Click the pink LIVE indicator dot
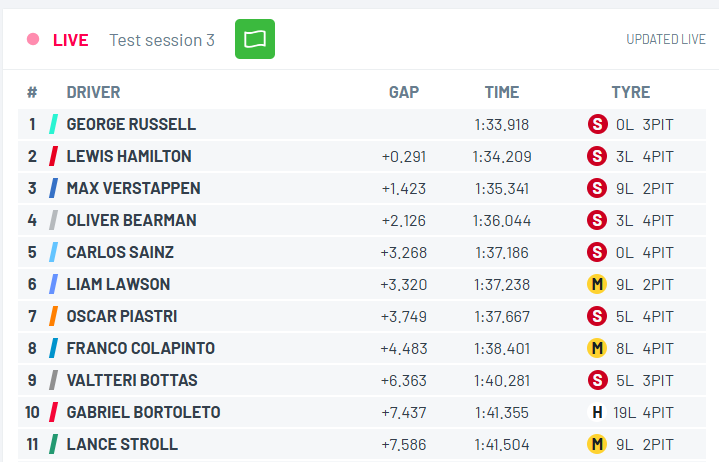The width and height of the screenshot is (719, 462). tap(33, 40)
